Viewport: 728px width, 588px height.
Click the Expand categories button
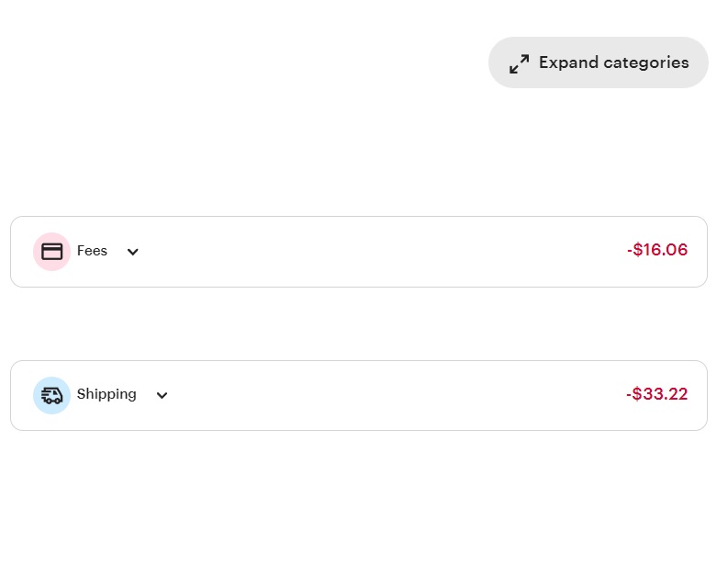tap(599, 62)
